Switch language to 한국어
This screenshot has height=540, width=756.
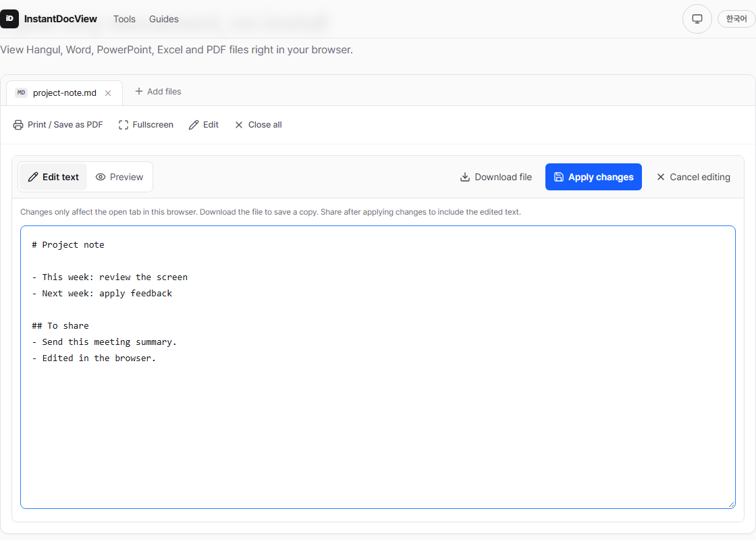[x=736, y=19]
